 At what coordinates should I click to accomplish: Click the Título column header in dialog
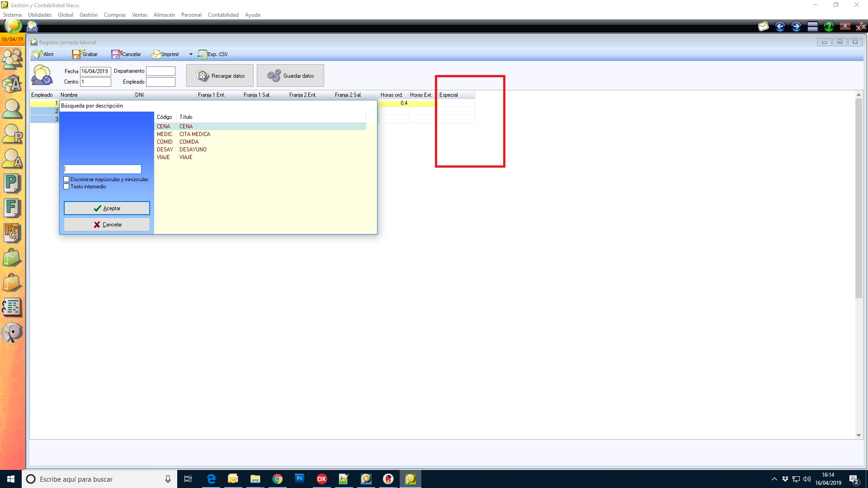click(271, 117)
